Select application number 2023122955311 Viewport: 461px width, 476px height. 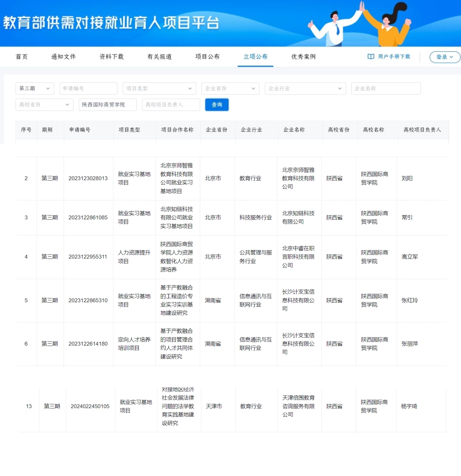coord(88,257)
